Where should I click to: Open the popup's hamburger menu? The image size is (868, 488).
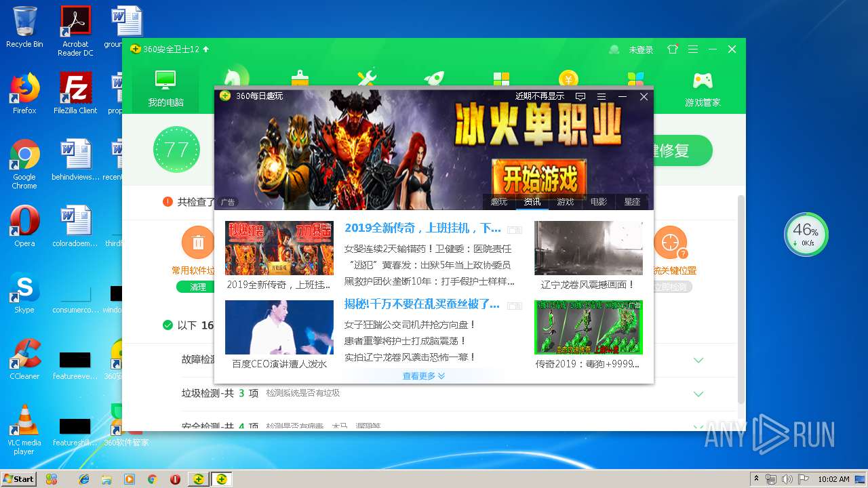click(601, 97)
